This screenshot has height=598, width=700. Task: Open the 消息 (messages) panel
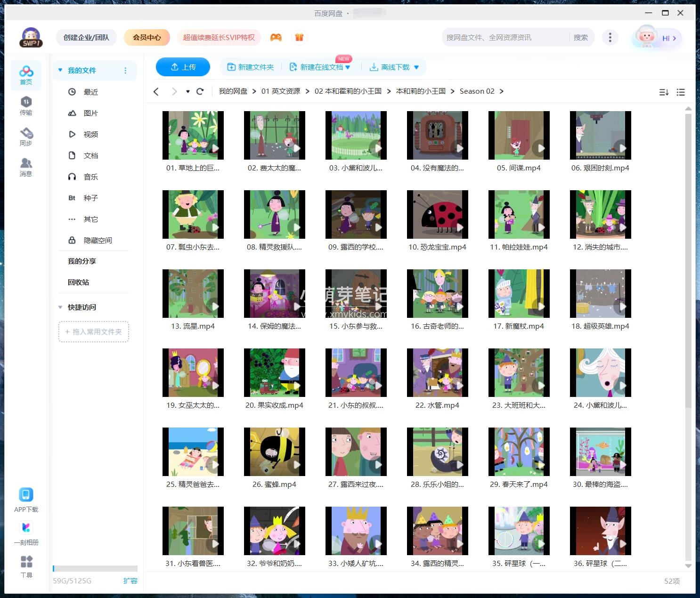(x=26, y=167)
